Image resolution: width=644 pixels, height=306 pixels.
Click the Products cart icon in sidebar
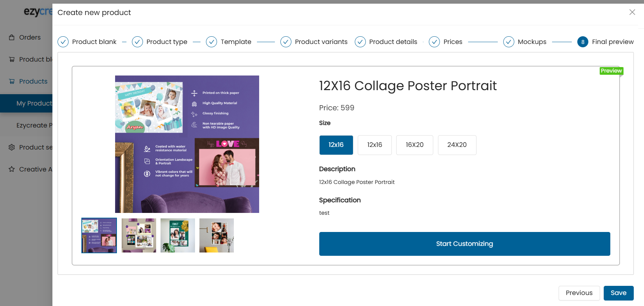click(12, 81)
